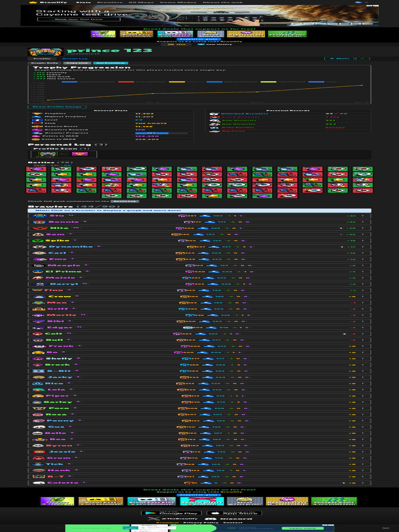Expand the El Primo brawler row
399x532 pixels.
pyautogui.click(x=199, y=271)
